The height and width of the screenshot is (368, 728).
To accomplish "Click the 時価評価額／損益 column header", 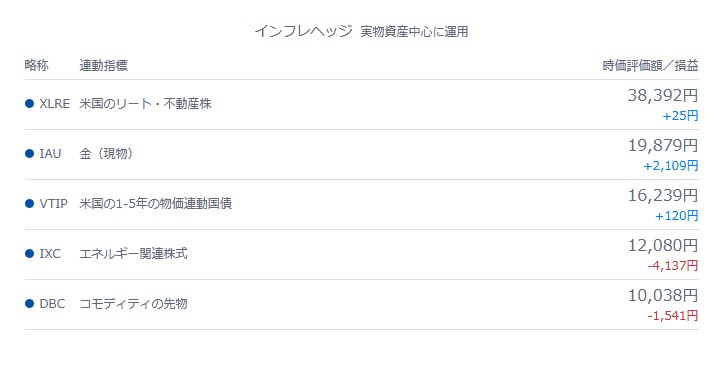I will point(650,65).
